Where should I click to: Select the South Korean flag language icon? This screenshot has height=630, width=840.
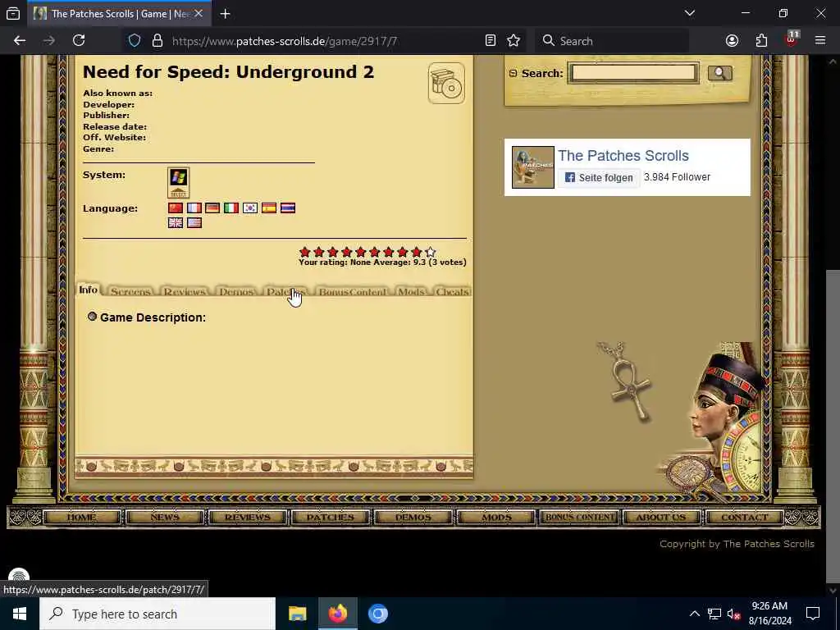click(250, 208)
